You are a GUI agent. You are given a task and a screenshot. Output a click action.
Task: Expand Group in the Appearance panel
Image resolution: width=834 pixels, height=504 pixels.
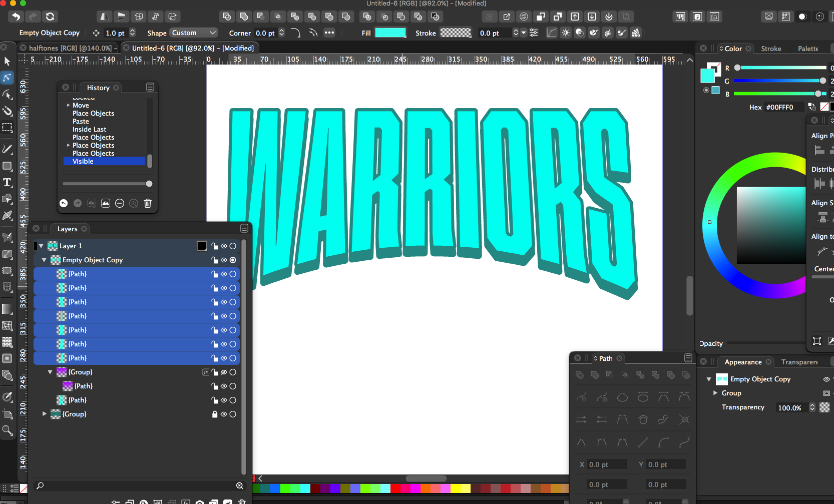tap(715, 393)
